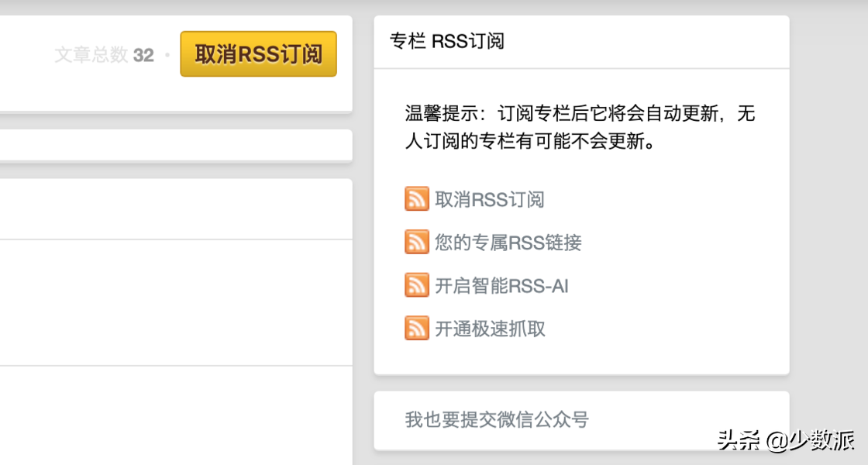Click the article count number 32
The image size is (868, 465).
pyautogui.click(x=143, y=55)
